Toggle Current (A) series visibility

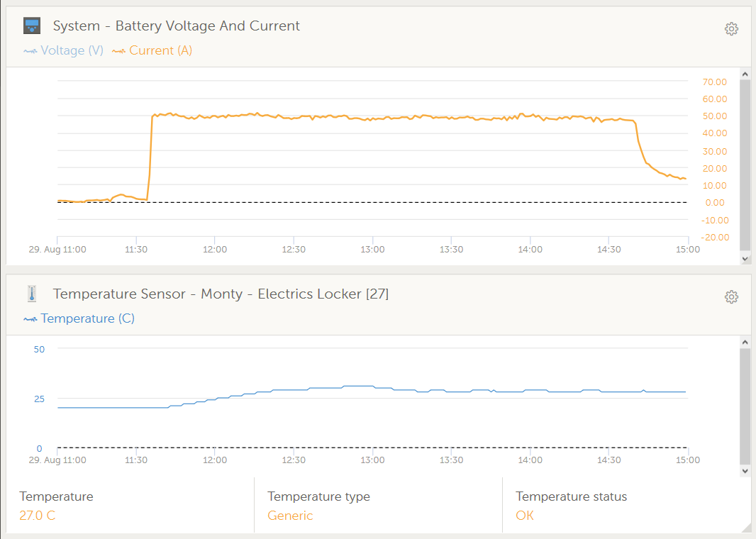(152, 50)
